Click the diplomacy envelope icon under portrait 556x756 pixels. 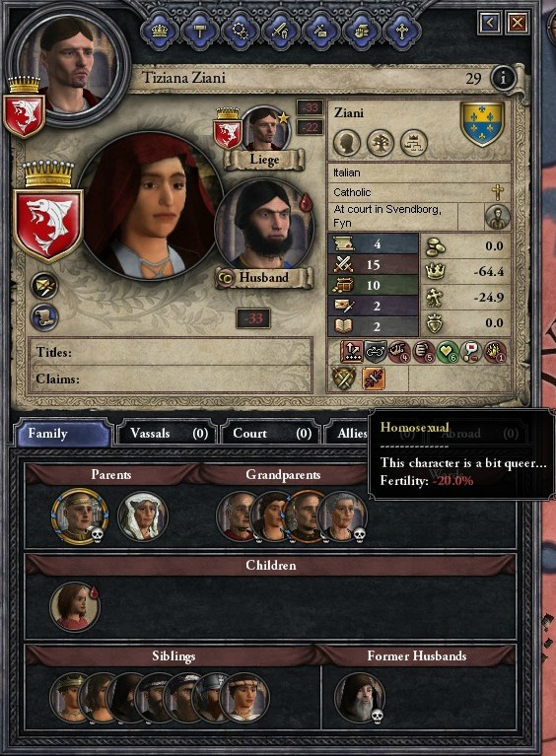44,287
